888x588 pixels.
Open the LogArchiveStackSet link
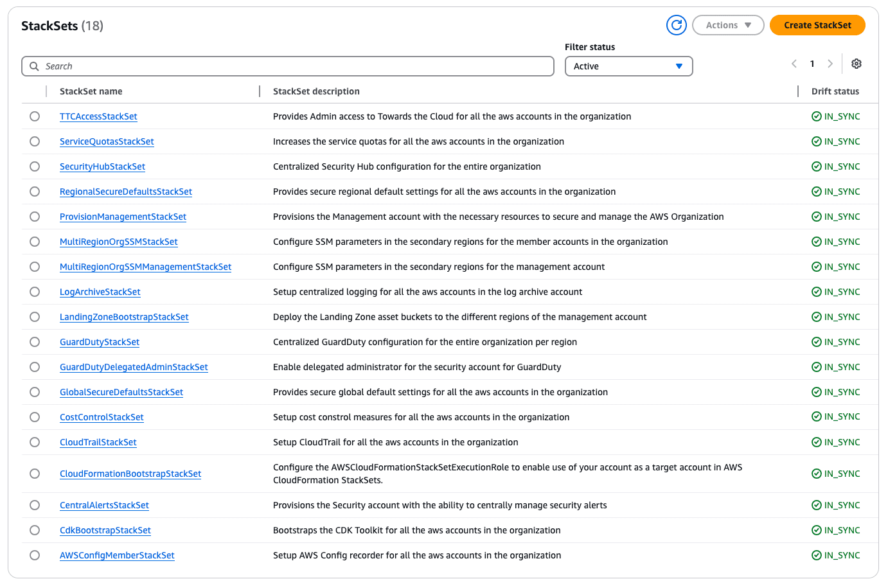click(x=100, y=292)
